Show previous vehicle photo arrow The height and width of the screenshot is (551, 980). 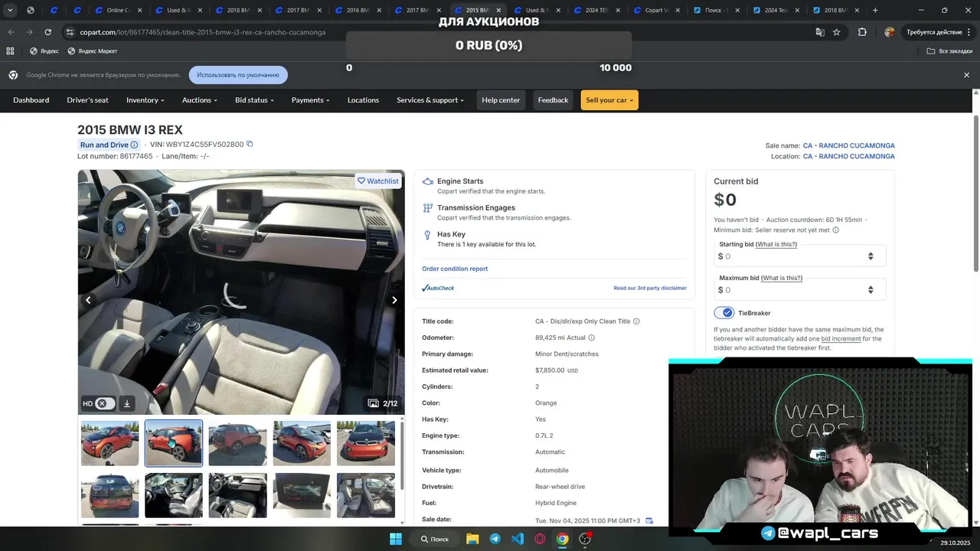tap(88, 300)
